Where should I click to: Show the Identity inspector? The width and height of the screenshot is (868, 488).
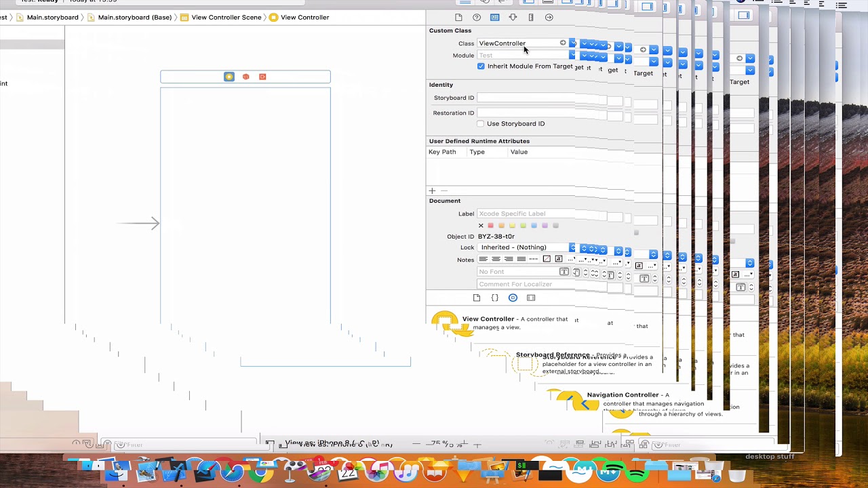coord(495,18)
